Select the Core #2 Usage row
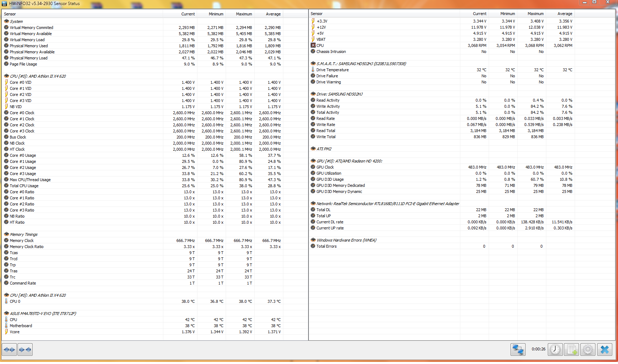 click(x=155, y=168)
